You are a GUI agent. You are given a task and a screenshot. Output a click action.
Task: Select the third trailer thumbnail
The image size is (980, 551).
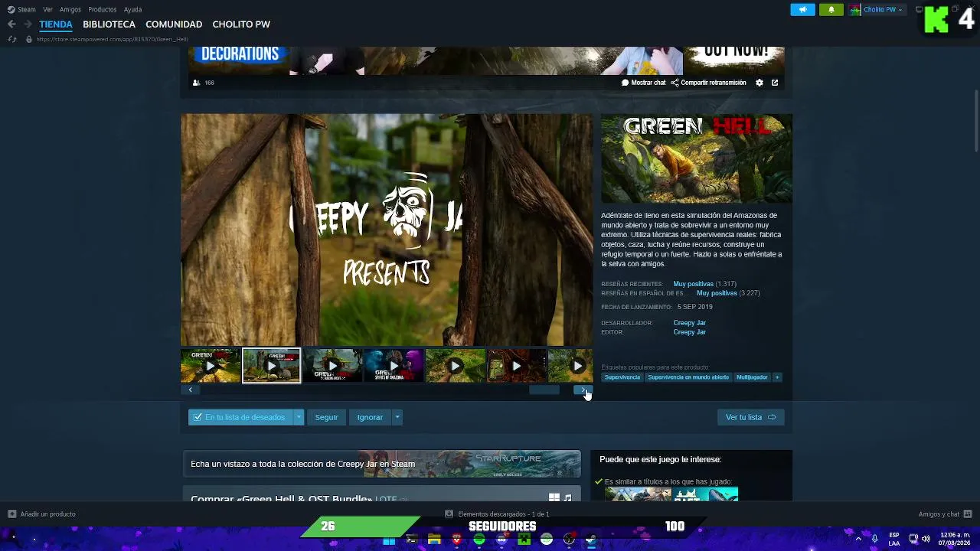click(333, 366)
